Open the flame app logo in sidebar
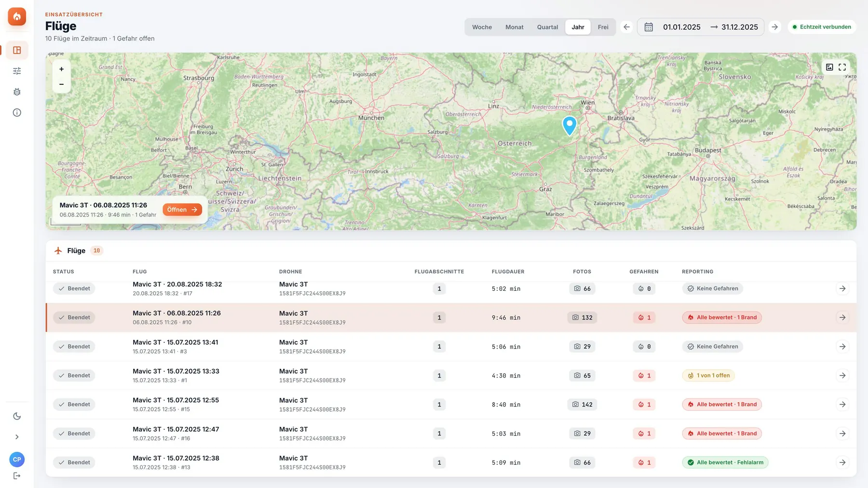 coord(17,17)
